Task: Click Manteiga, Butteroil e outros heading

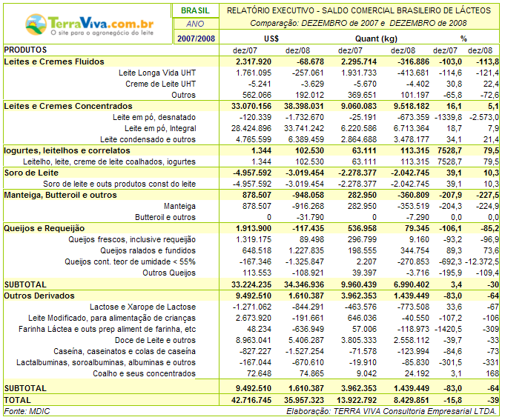Action: [x=60, y=195]
